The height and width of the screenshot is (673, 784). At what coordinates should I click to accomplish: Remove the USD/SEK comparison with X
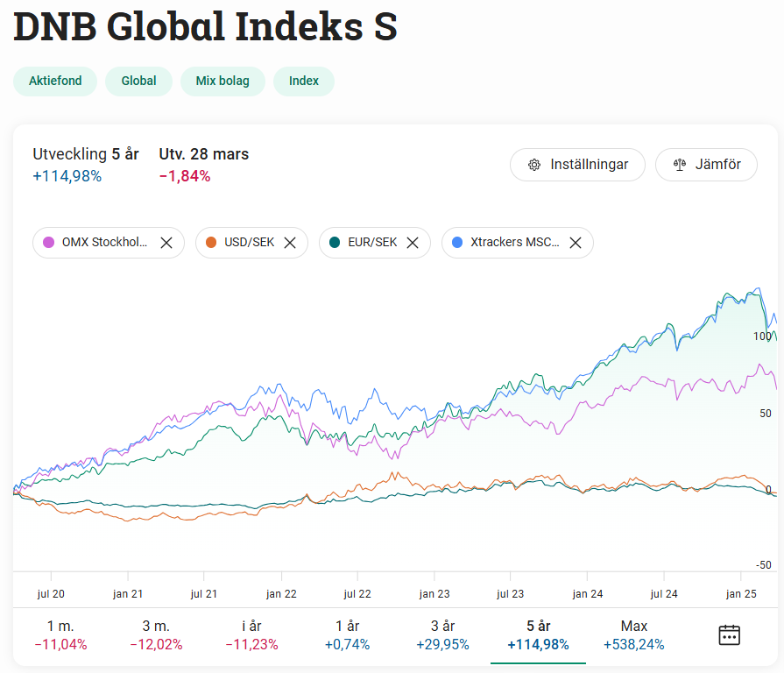click(290, 243)
